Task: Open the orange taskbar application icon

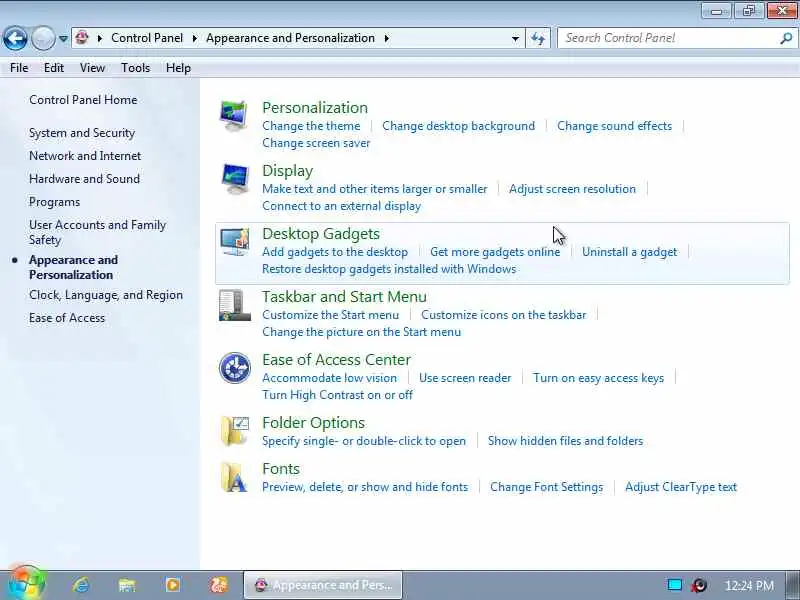Action: pyautogui.click(x=219, y=585)
